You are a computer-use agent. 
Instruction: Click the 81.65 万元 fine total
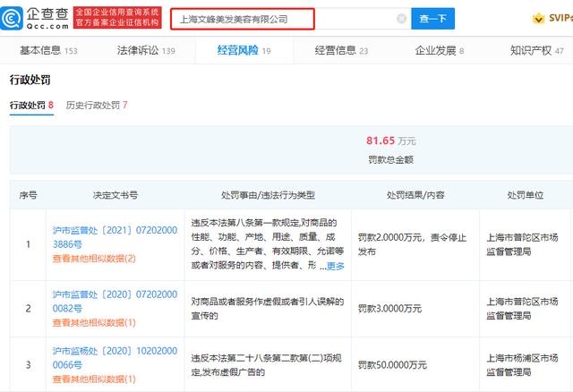(390, 141)
